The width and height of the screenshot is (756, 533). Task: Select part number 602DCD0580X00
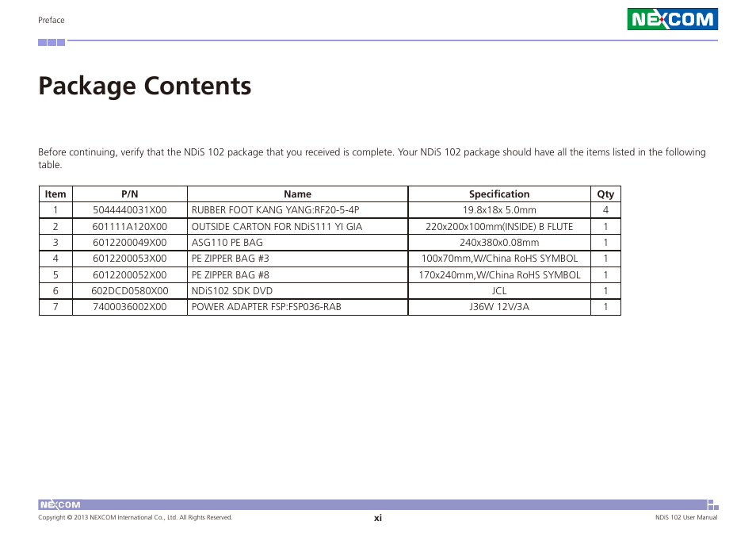click(130, 291)
